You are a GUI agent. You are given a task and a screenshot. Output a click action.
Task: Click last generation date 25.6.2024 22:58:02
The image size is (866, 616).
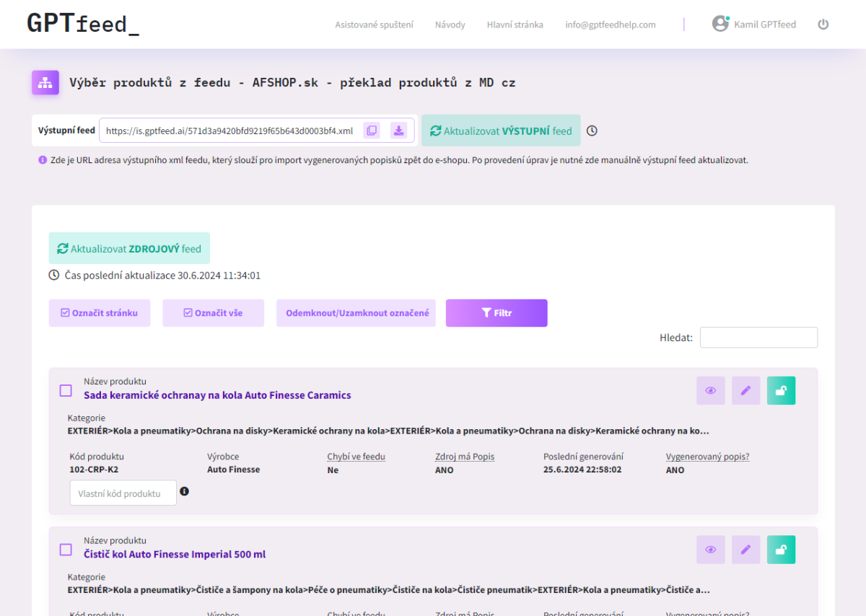[582, 470]
